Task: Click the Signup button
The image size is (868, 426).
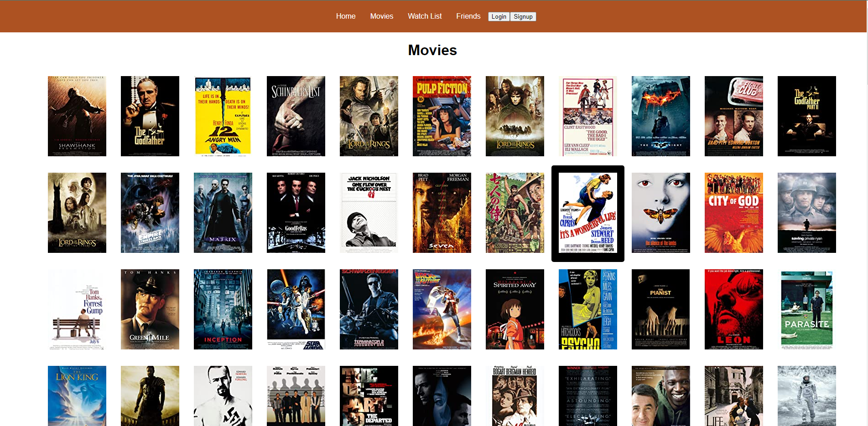Action: (523, 16)
